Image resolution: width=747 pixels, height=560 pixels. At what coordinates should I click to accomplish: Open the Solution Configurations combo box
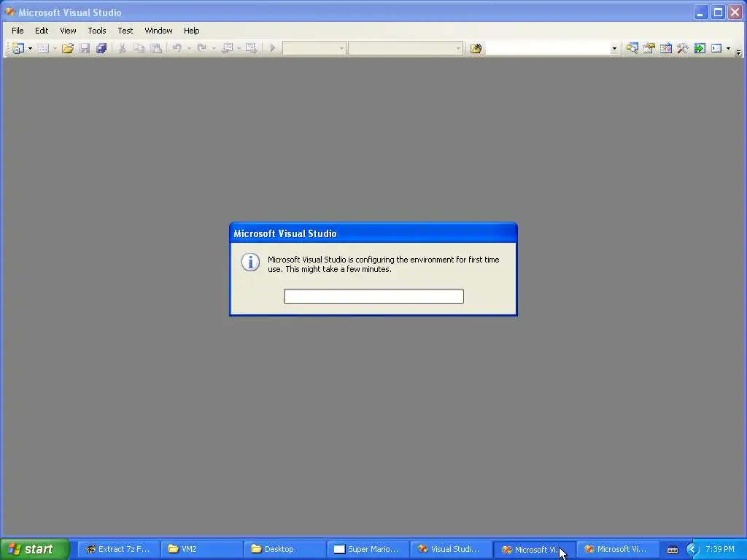314,48
